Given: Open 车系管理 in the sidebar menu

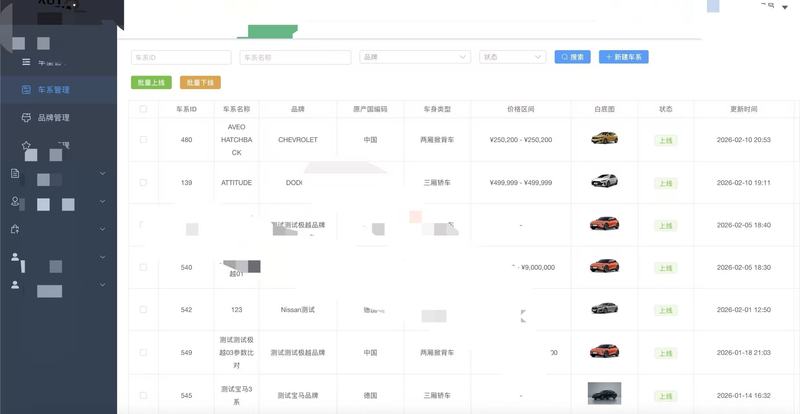Looking at the screenshot, I should click(53, 90).
